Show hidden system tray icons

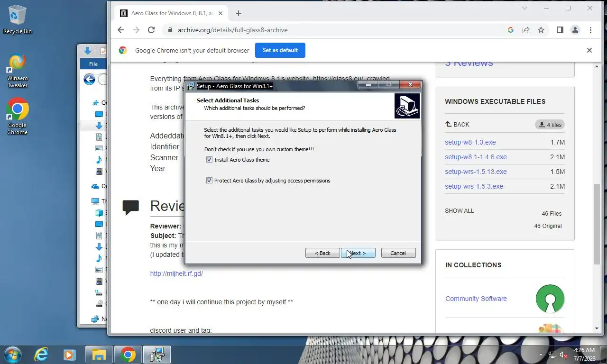541,355
